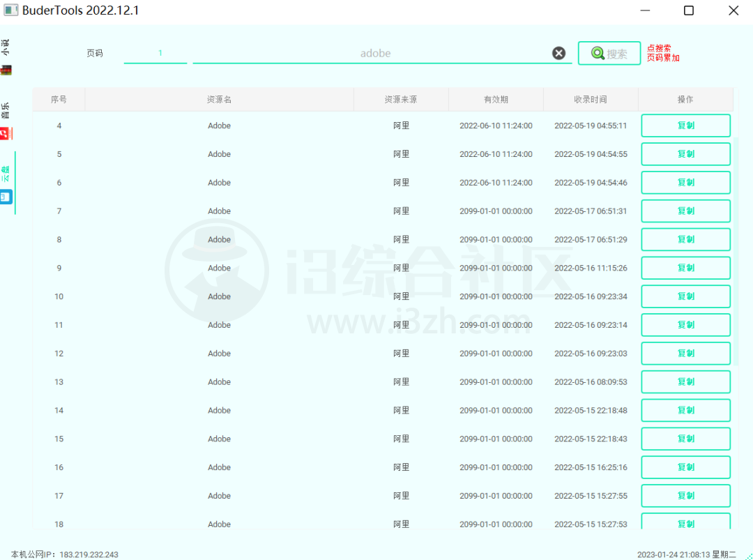Copy resource in row 9

point(686,268)
